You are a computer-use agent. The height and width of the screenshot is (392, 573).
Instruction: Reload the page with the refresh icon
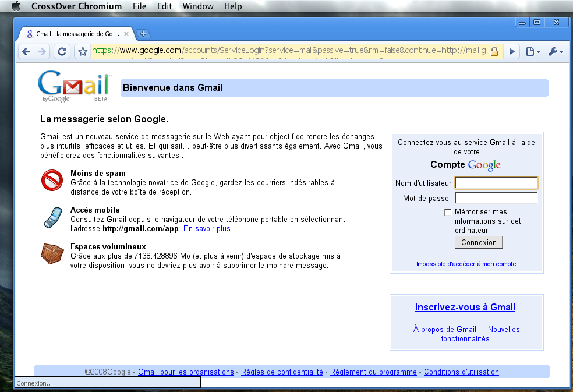point(62,52)
